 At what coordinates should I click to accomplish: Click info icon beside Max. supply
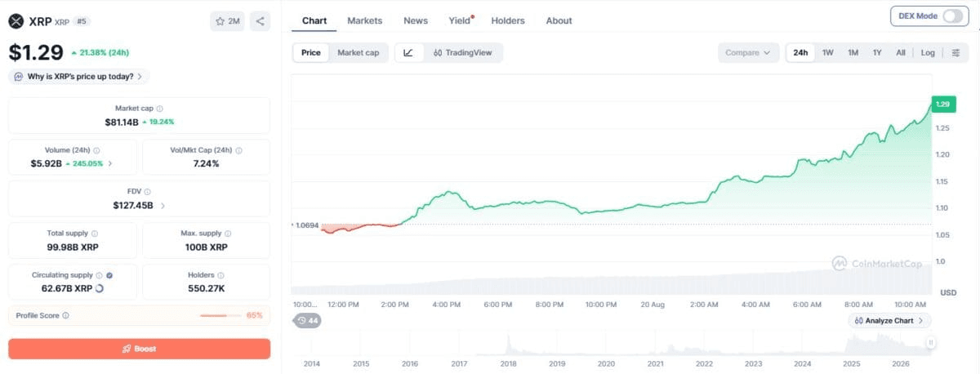[228, 234]
